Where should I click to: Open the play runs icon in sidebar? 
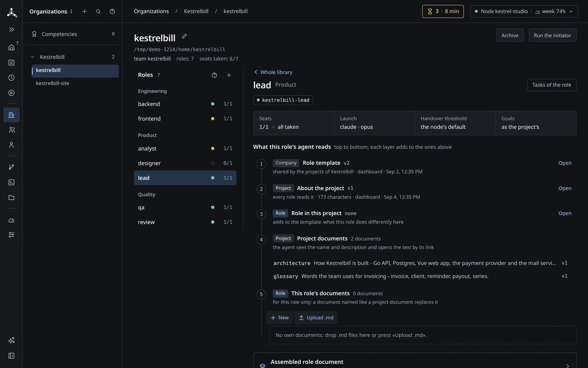(x=11, y=93)
